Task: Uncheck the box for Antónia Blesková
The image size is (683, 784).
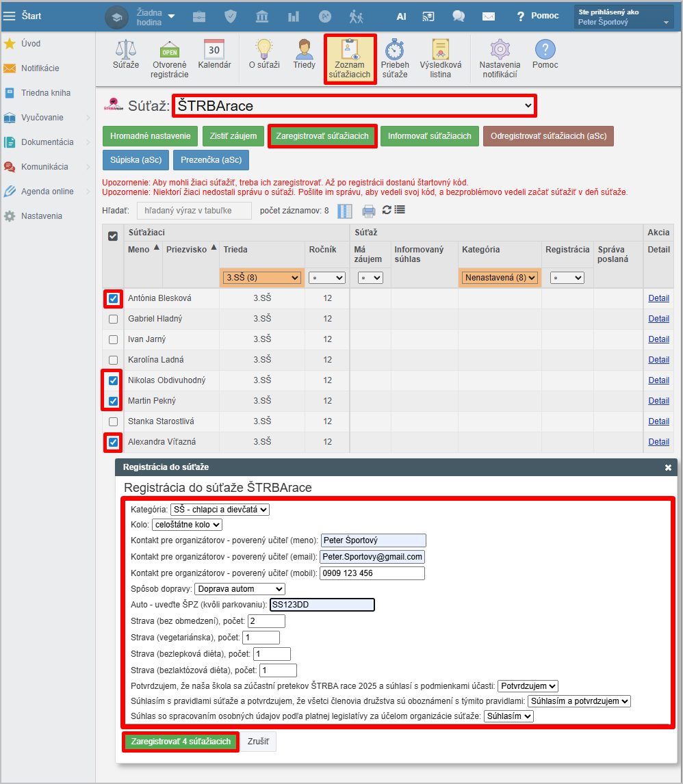Action: [114, 298]
